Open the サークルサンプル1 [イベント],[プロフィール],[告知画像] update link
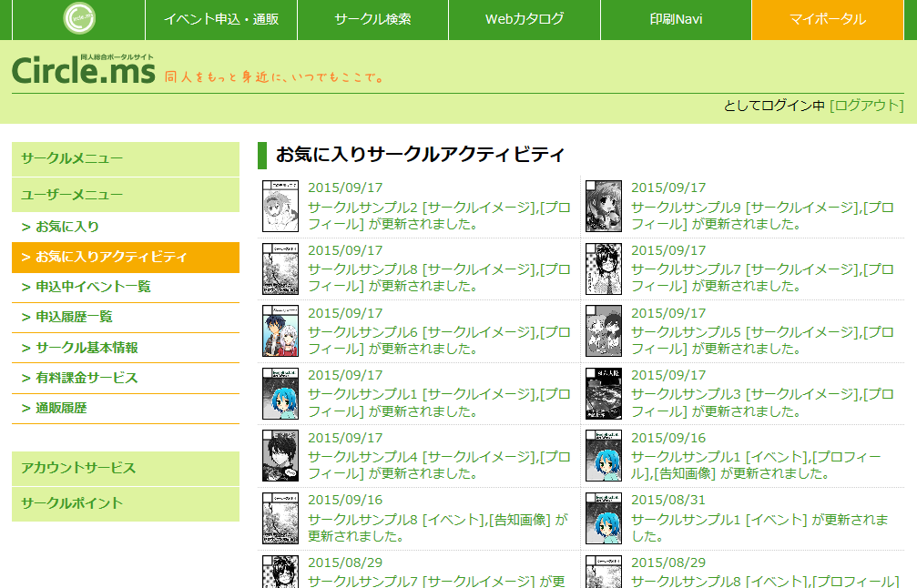Image resolution: width=917 pixels, height=588 pixels. point(756,465)
